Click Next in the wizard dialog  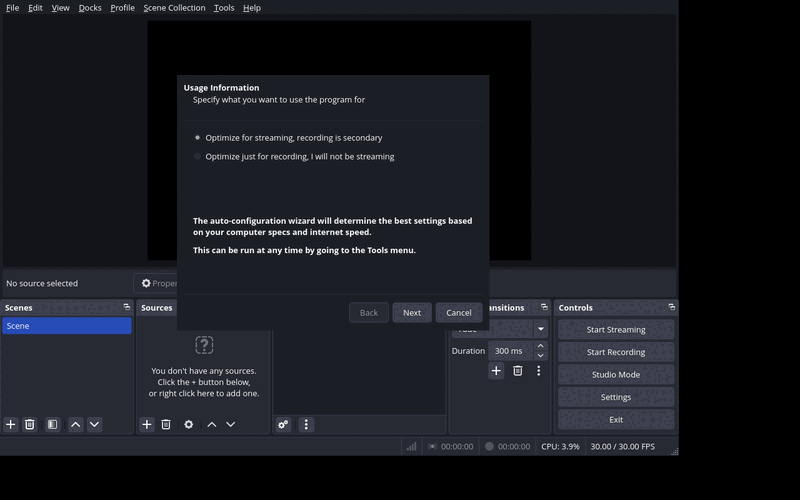click(412, 313)
